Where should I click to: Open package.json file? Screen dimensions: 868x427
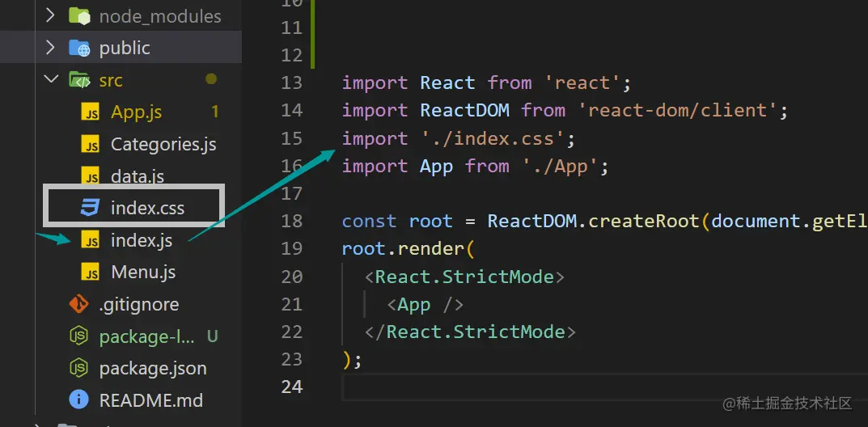pyautogui.click(x=153, y=369)
